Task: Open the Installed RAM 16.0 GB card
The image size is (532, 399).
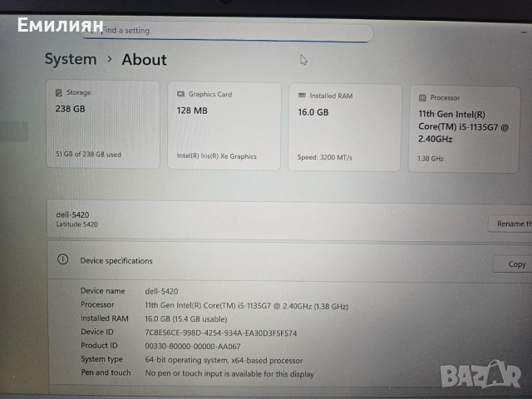Action: point(345,128)
